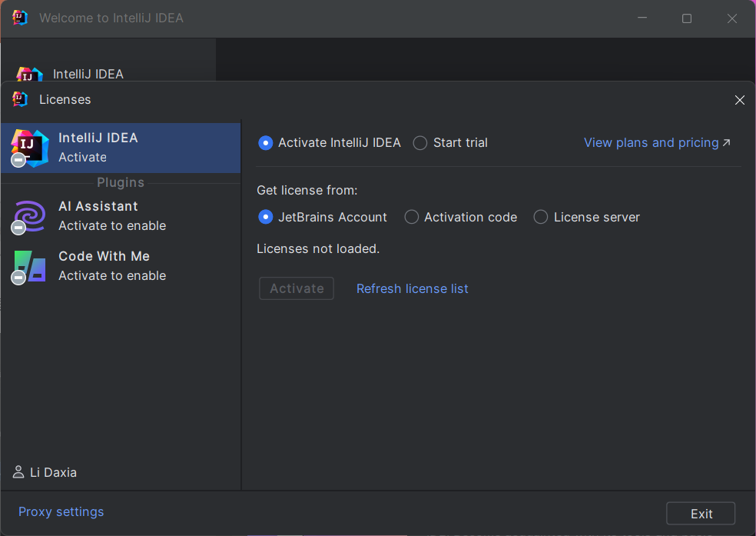
Task: Click the IntelliJ logo in the Licenses dialog title
Action: tap(20, 99)
